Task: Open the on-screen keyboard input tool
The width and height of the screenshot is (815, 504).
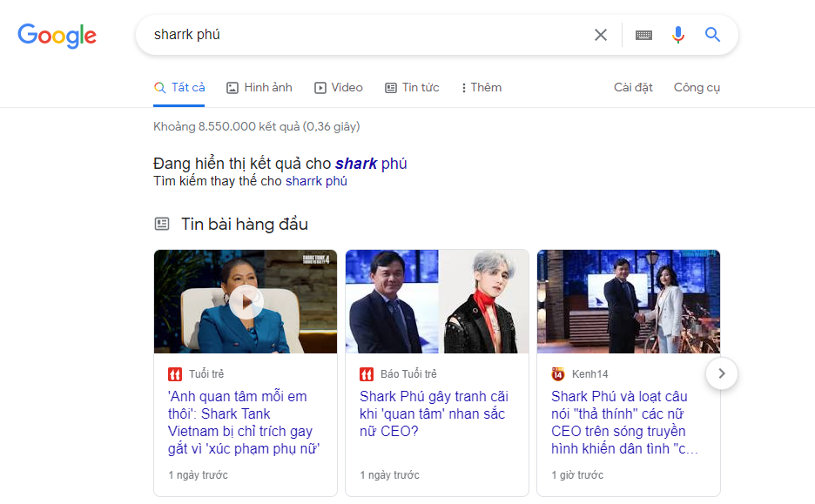Action: (x=643, y=35)
